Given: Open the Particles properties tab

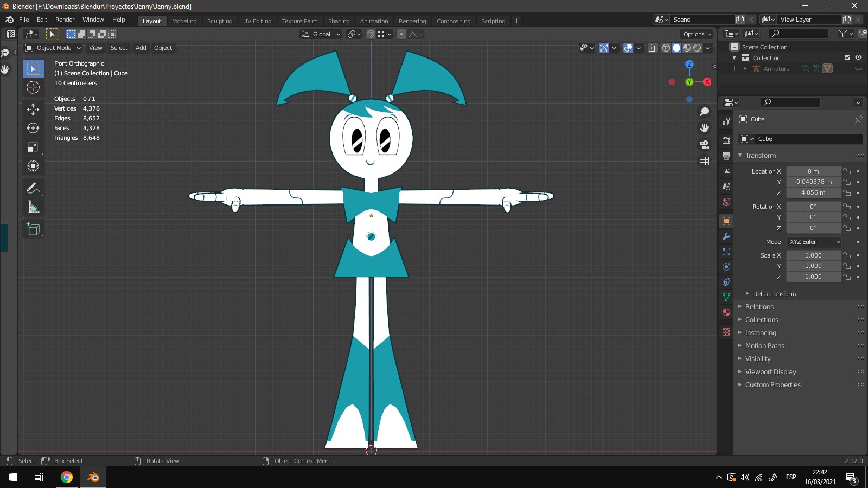Looking at the screenshot, I should click(726, 252).
